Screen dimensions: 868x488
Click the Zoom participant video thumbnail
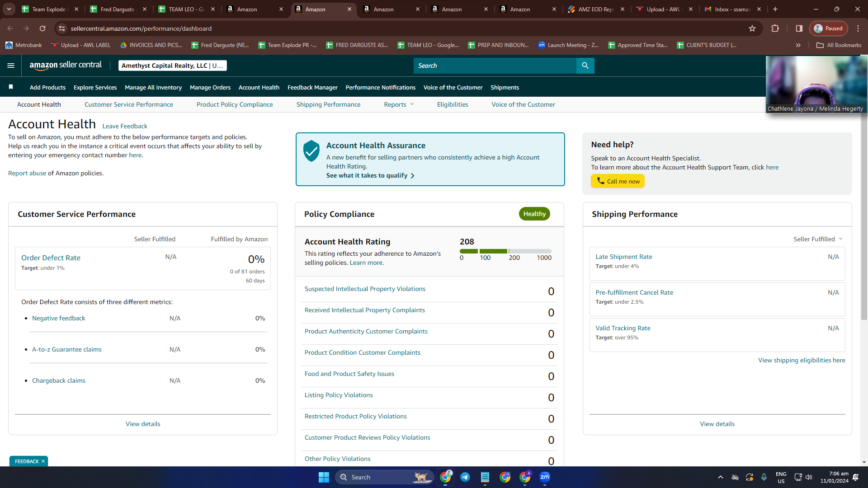pos(816,84)
